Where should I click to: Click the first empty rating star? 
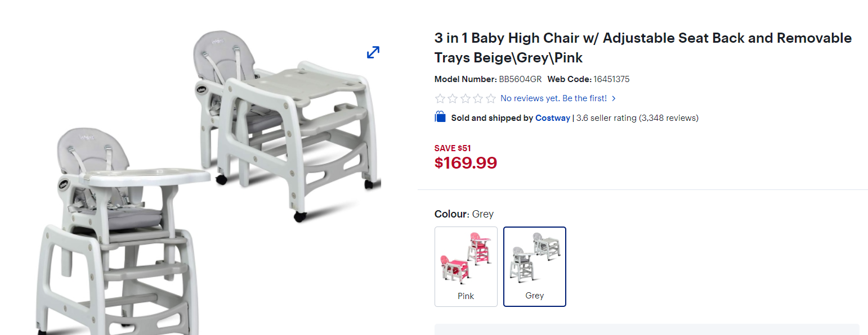click(x=440, y=98)
